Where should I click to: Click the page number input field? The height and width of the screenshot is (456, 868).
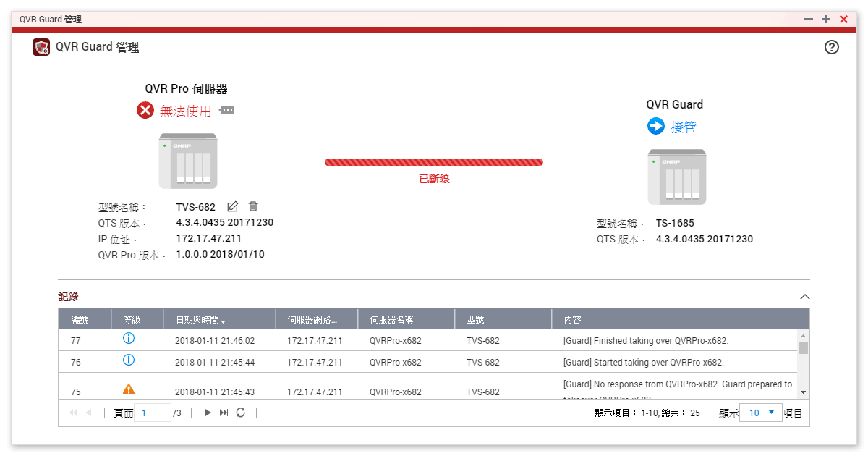(153, 413)
